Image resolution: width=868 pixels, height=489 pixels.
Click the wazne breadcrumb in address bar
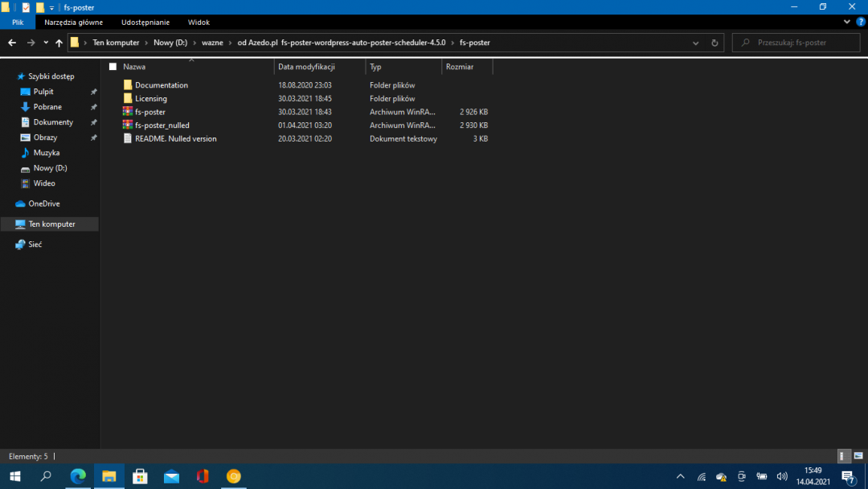point(212,43)
